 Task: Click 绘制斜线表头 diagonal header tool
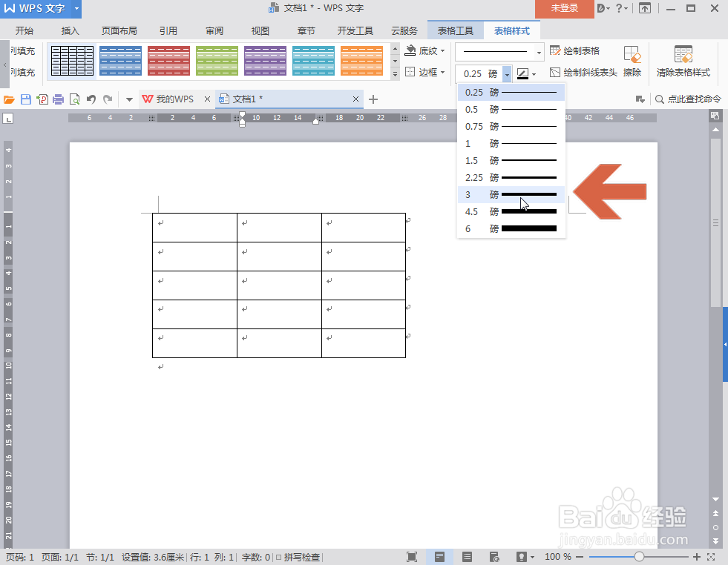(x=583, y=73)
